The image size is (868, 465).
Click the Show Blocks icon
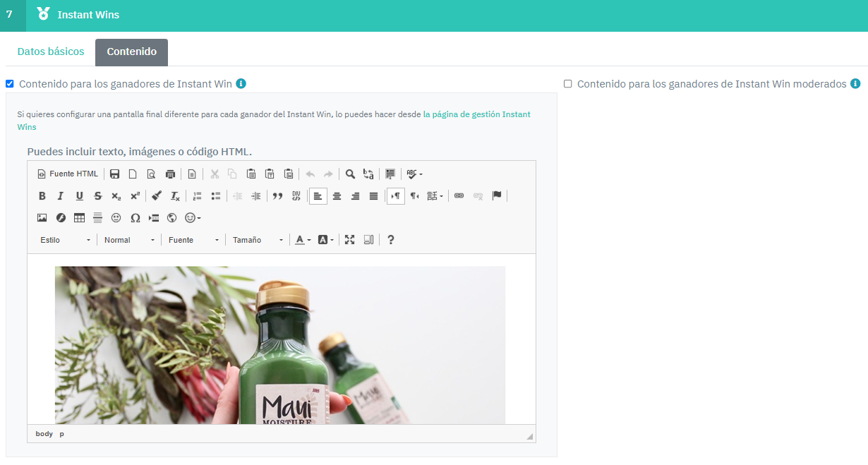coord(368,240)
